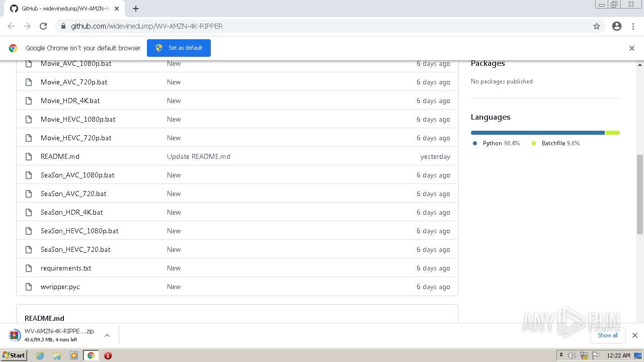Screen dimensions: 644x362
Task: View site info via padlock icon
Action: click(x=63, y=26)
